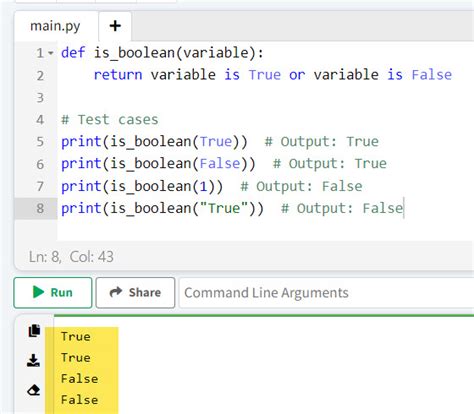
Task: Select the main.py file tab
Action: click(55, 26)
